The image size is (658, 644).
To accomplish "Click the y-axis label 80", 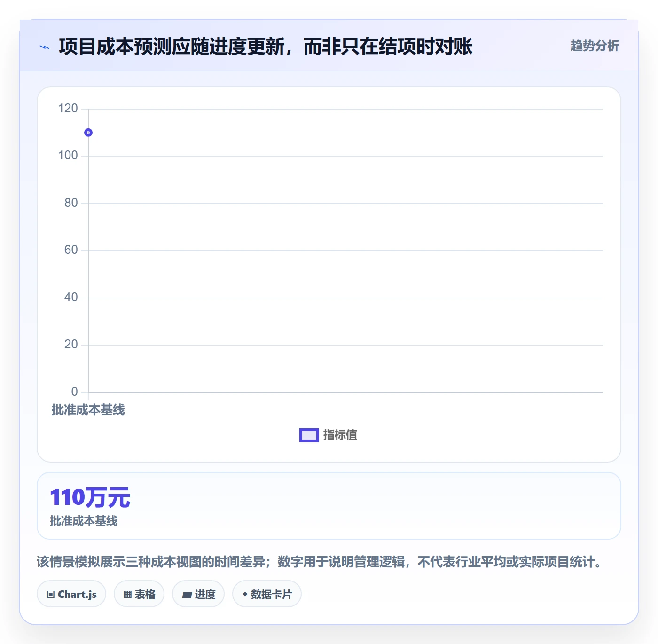I will tap(71, 203).
